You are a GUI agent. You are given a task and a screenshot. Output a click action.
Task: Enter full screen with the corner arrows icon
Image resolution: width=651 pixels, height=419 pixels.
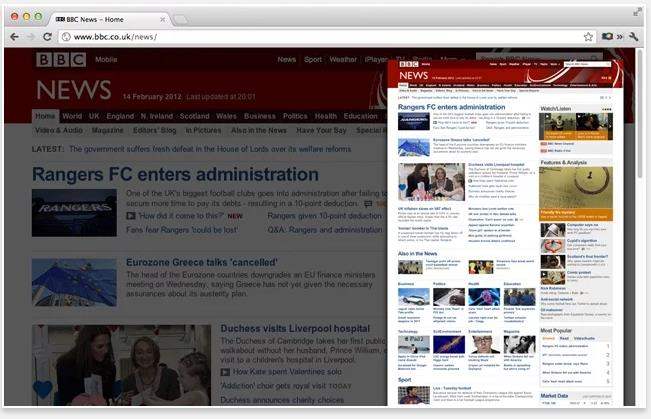point(637,12)
